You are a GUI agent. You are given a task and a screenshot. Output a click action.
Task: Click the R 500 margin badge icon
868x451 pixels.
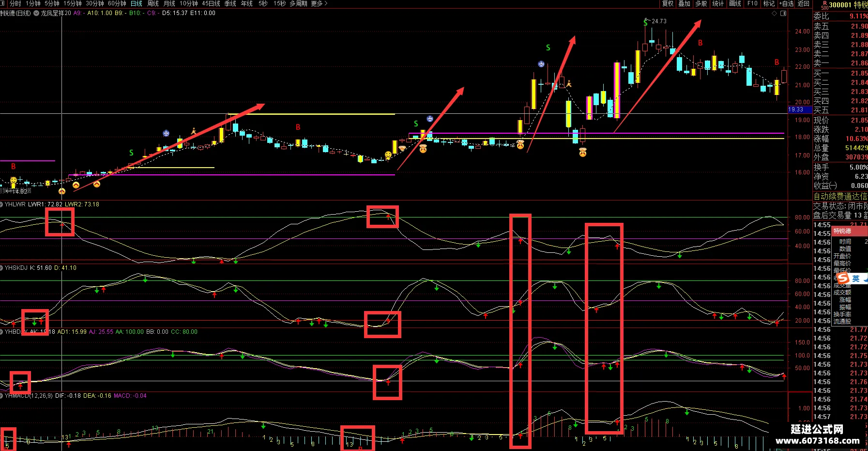pos(824,5)
